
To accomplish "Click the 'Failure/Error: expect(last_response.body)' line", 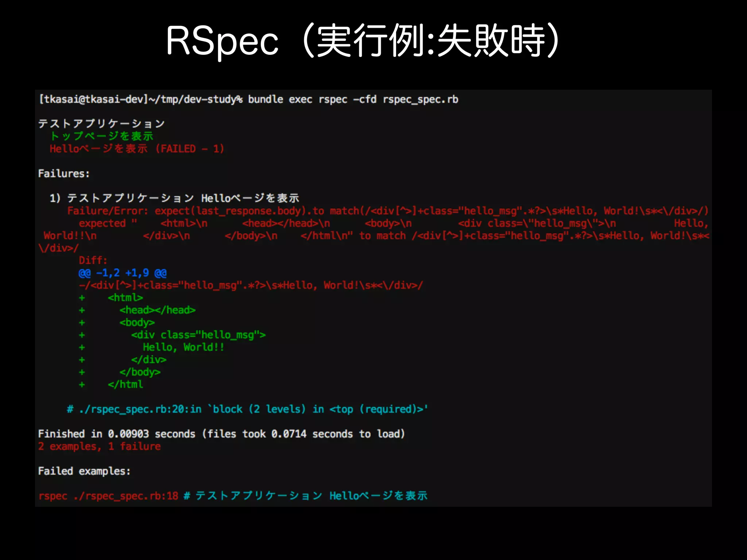I will pos(388,211).
